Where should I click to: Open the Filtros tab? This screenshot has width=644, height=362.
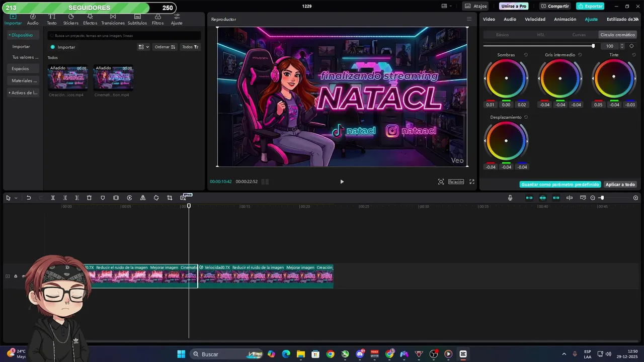pyautogui.click(x=157, y=20)
